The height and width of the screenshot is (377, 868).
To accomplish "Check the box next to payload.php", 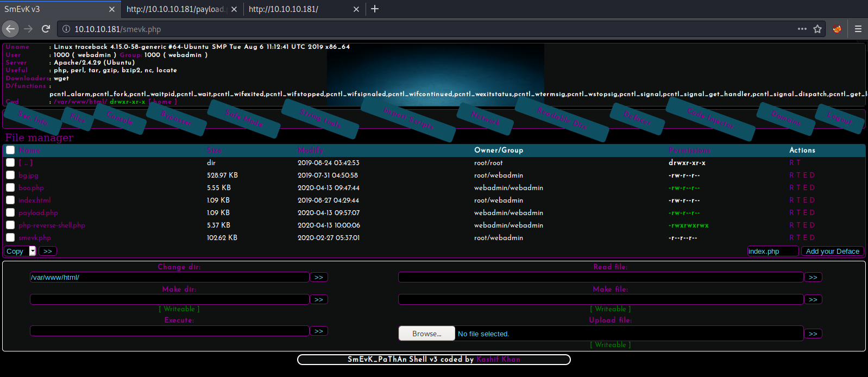I will [10, 212].
